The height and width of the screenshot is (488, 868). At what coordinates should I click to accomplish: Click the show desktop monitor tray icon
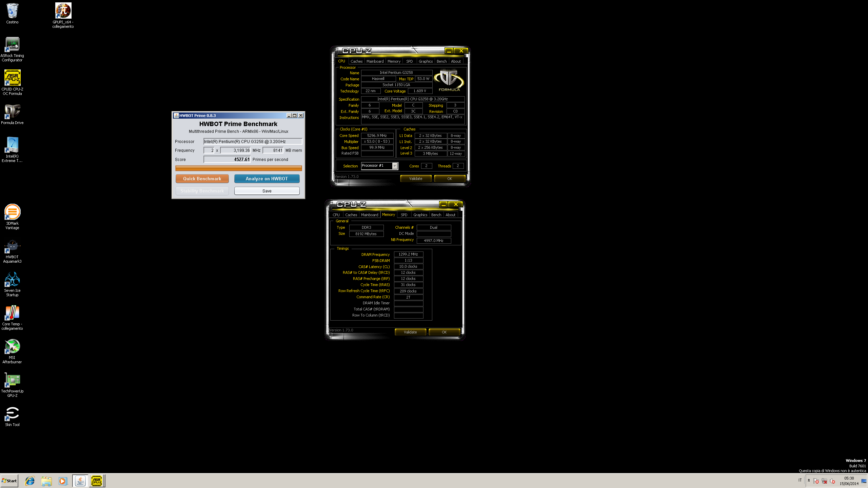[x=864, y=481]
